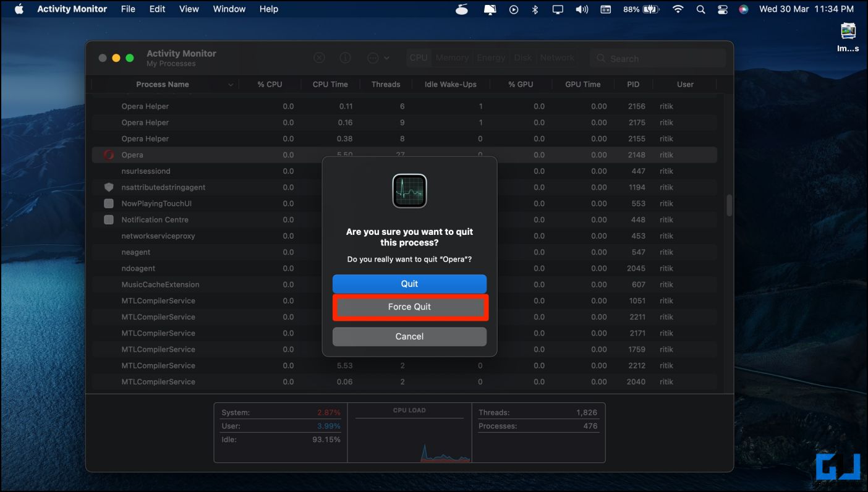Sort by Process Name column header
868x492 pixels.
163,84
